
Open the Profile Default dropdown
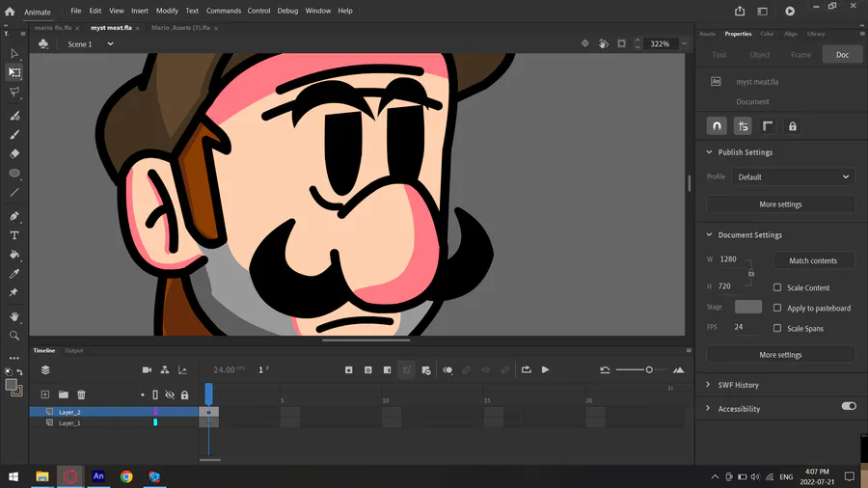(x=794, y=177)
